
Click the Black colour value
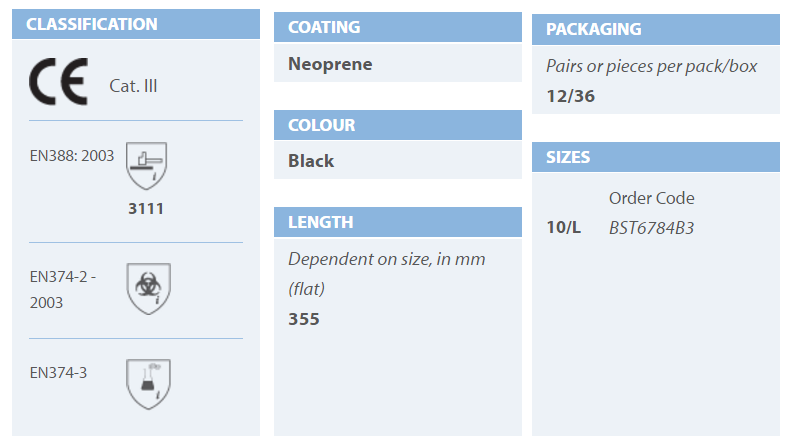(x=311, y=161)
